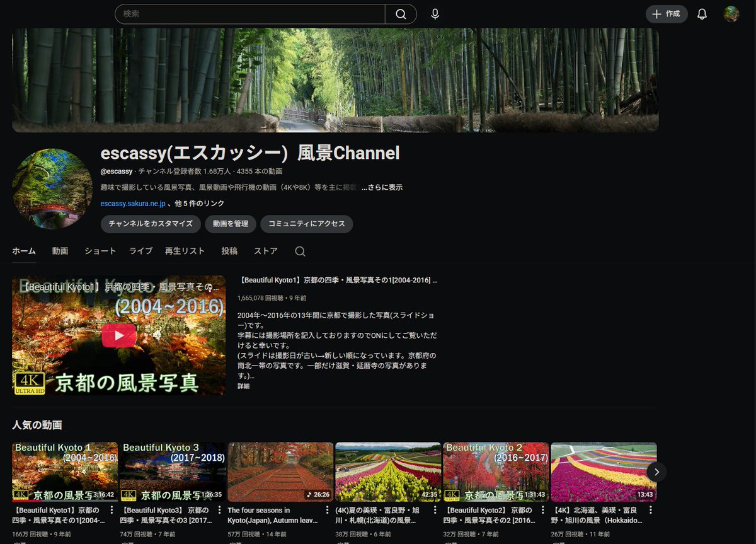Open options menu for four seasons video
This screenshot has height=544, width=756.
tap(328, 511)
